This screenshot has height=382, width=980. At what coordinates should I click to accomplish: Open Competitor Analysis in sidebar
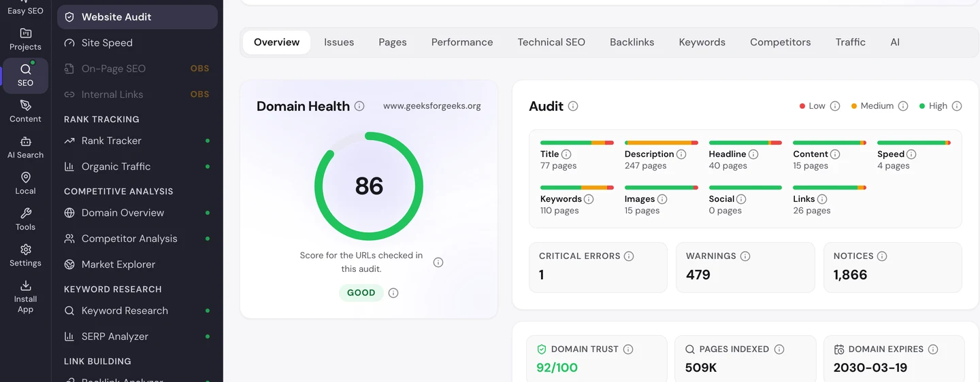tap(137, 239)
